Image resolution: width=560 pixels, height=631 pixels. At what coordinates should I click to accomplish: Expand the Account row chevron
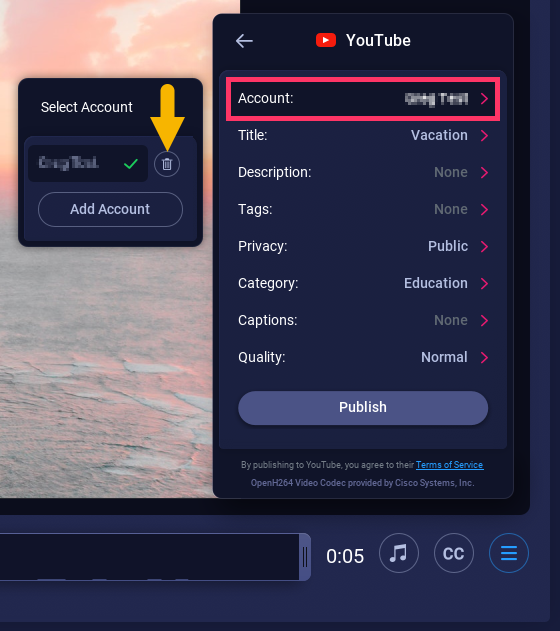484,99
